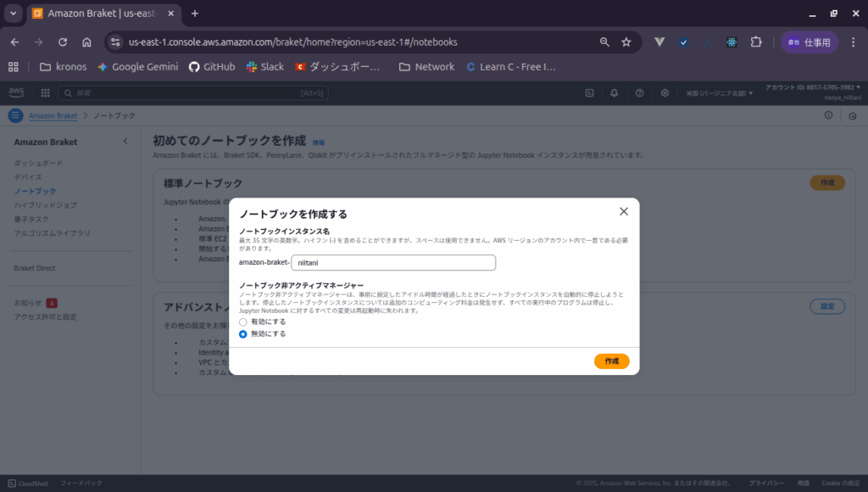The height and width of the screenshot is (492, 868).
Task: Click the 作成 button for 標準ノートブック
Action: pyautogui.click(x=827, y=183)
